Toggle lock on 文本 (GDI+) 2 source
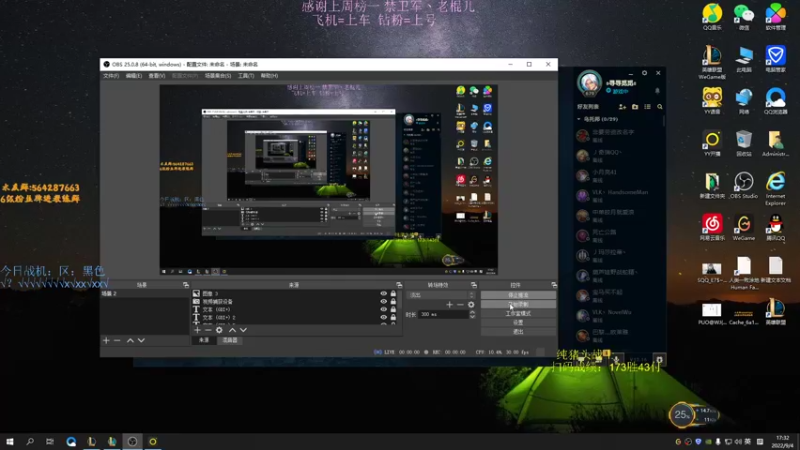 (393, 317)
